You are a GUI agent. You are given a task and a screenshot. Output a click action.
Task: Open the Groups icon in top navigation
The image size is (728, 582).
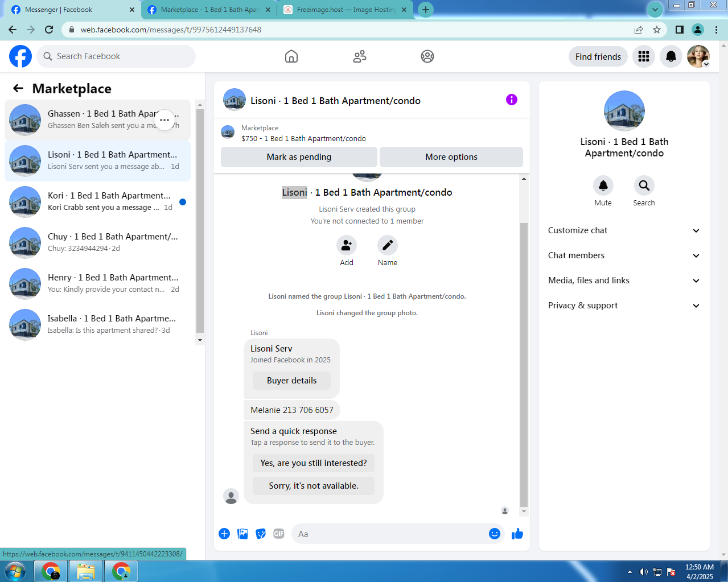(427, 56)
